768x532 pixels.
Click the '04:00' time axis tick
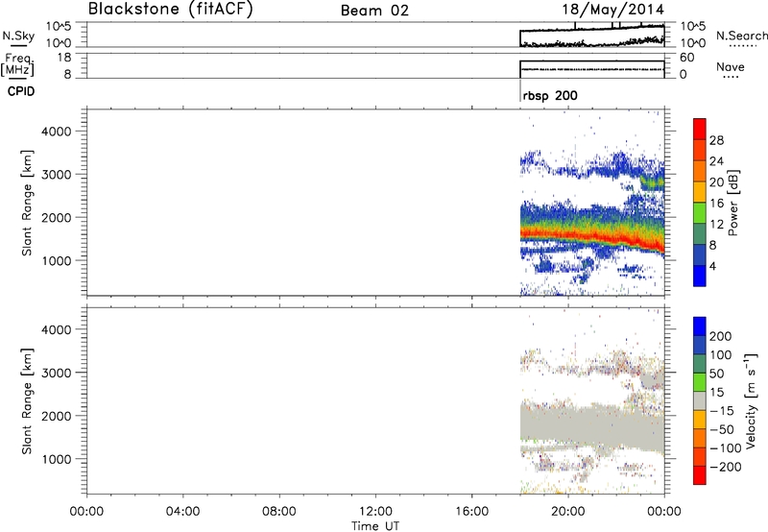point(182,512)
